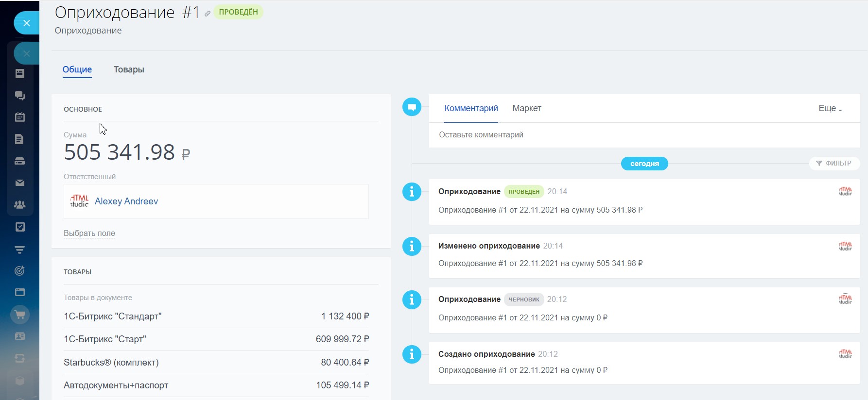Open Alexey Andreev responsible profile link
868x400 pixels.
point(126,201)
